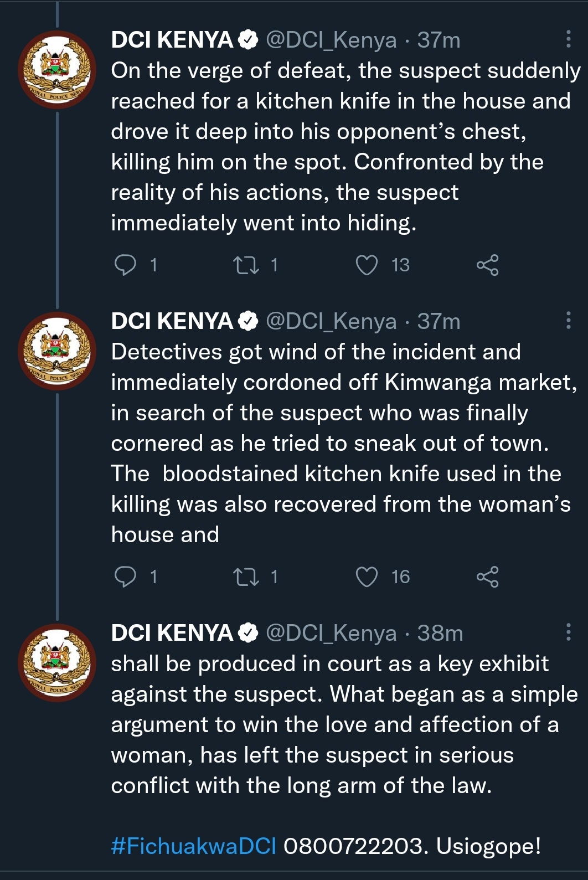Like the tweet with 13 likes
This screenshot has width=588, height=880.
(367, 265)
